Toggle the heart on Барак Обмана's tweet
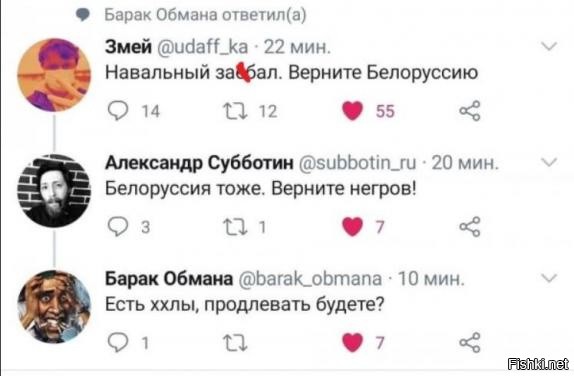This screenshot has height=376, width=574. tap(352, 343)
